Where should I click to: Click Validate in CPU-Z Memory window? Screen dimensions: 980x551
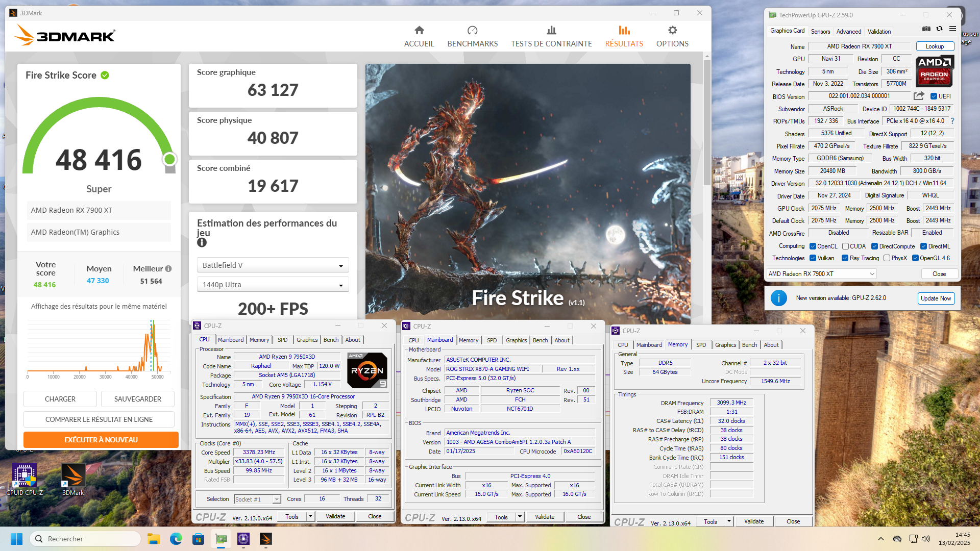coord(754,521)
